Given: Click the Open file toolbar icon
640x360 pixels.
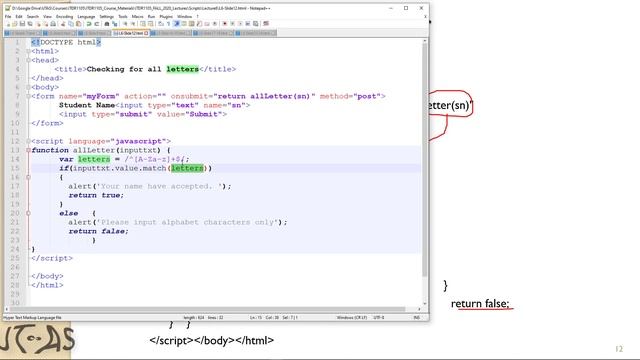Looking at the screenshot, I should tap(15, 24).
